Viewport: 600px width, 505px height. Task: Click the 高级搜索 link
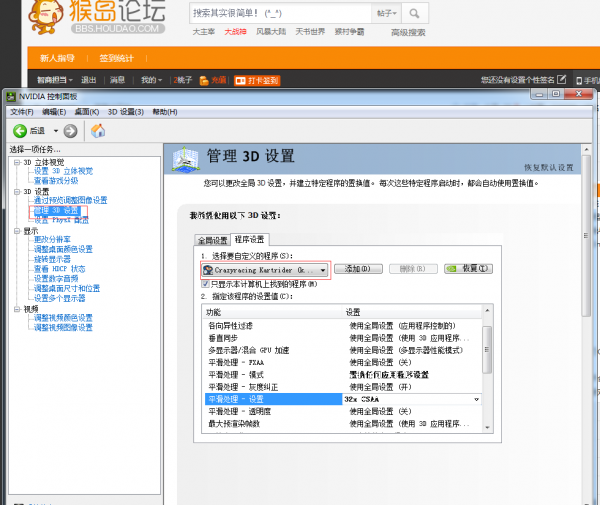(x=408, y=33)
